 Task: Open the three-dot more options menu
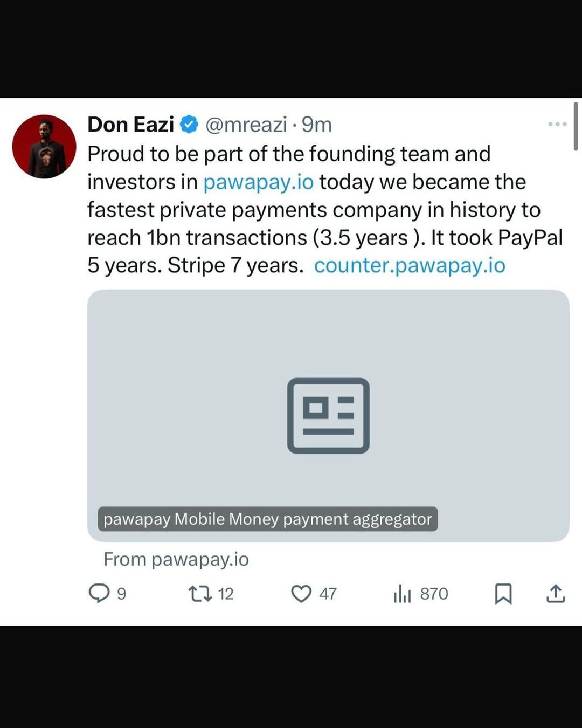click(x=557, y=124)
